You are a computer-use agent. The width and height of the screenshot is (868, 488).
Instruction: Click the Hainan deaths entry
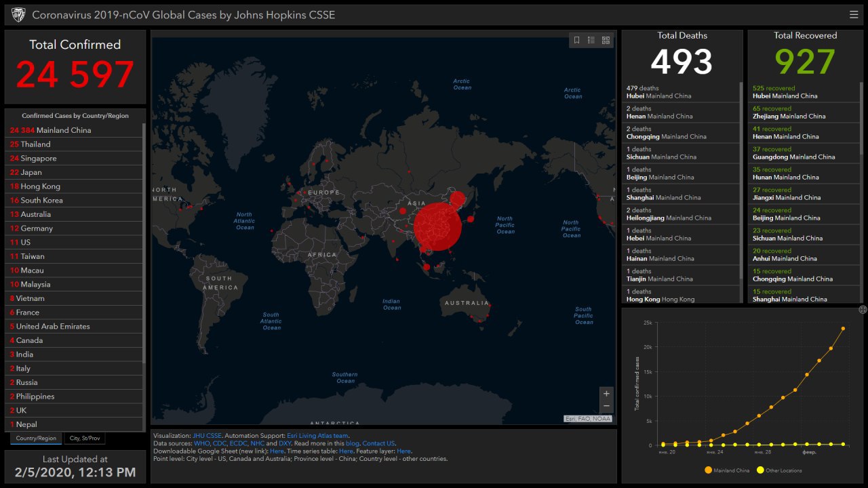click(x=681, y=255)
